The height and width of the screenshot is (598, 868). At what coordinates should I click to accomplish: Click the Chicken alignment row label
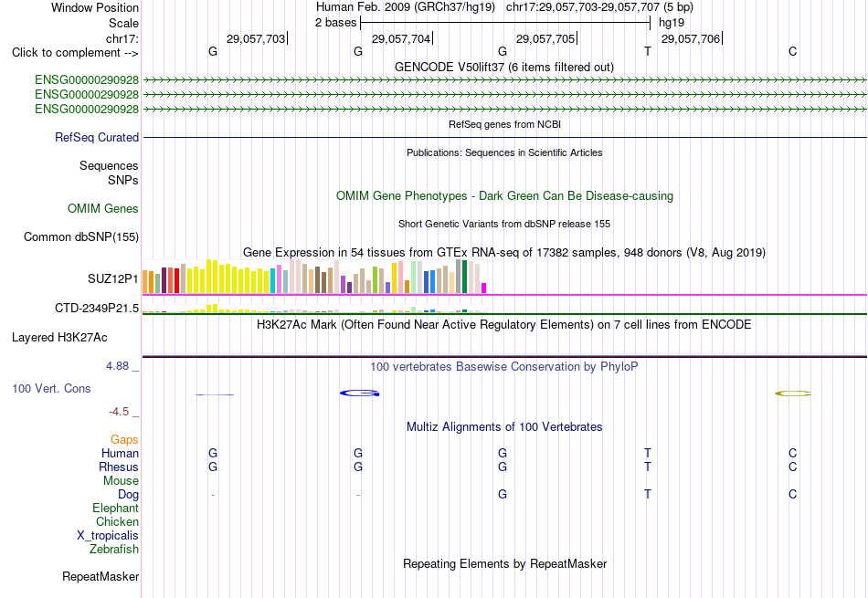coord(117,521)
